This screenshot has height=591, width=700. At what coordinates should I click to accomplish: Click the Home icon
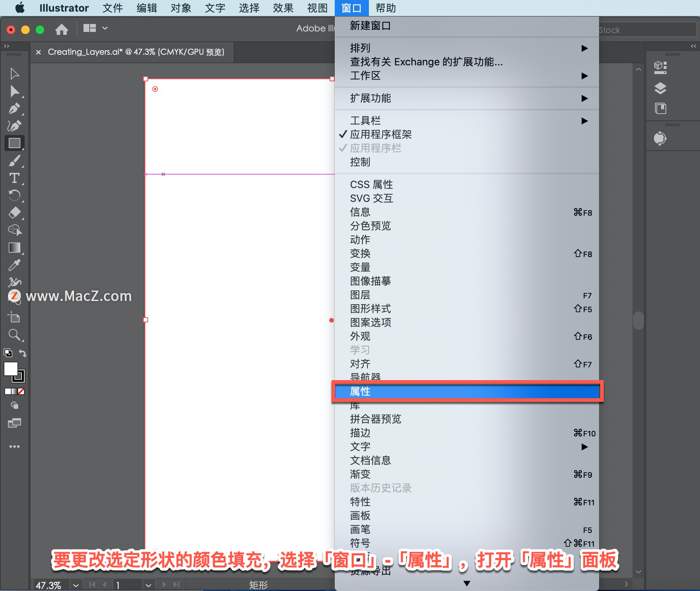pos(62,29)
